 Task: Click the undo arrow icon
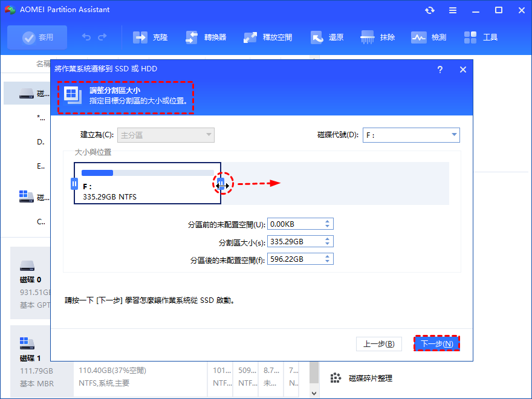tap(86, 37)
